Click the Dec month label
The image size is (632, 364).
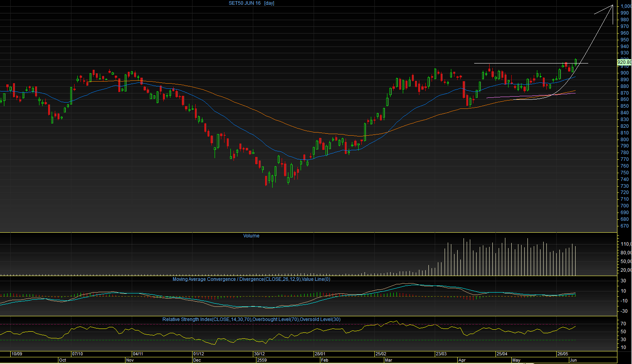pyautogui.click(x=197, y=360)
